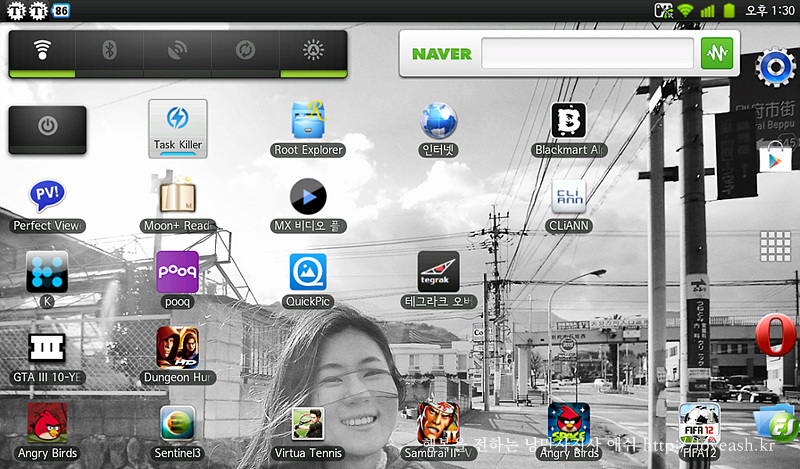Open the Play Store shopping bag

pyautogui.click(x=776, y=158)
